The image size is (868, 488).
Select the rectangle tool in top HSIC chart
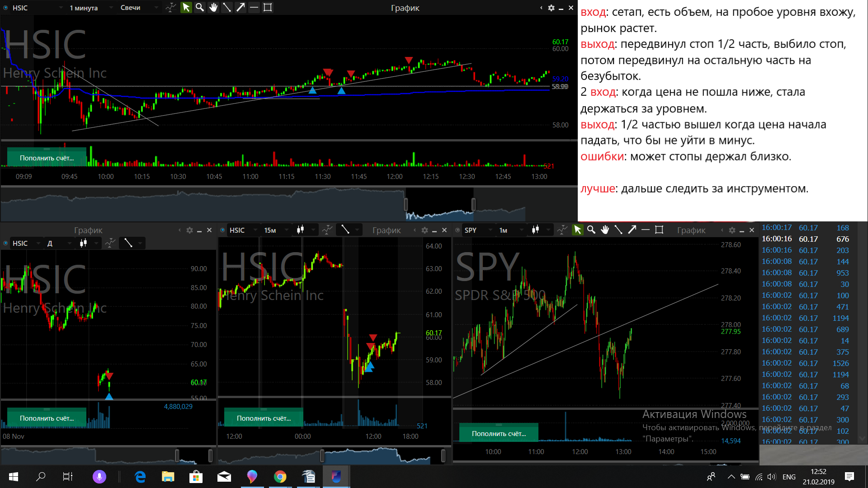268,8
